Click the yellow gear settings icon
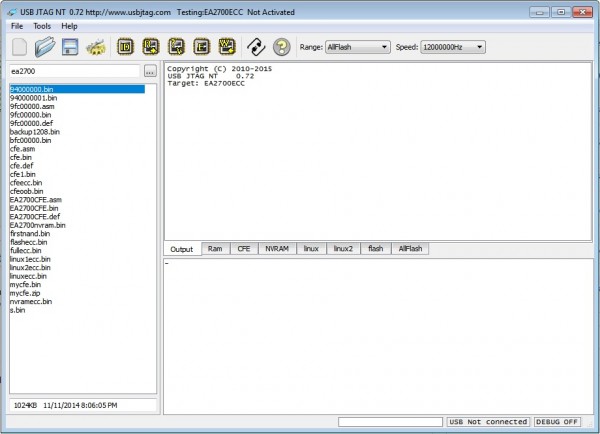 tap(96, 47)
